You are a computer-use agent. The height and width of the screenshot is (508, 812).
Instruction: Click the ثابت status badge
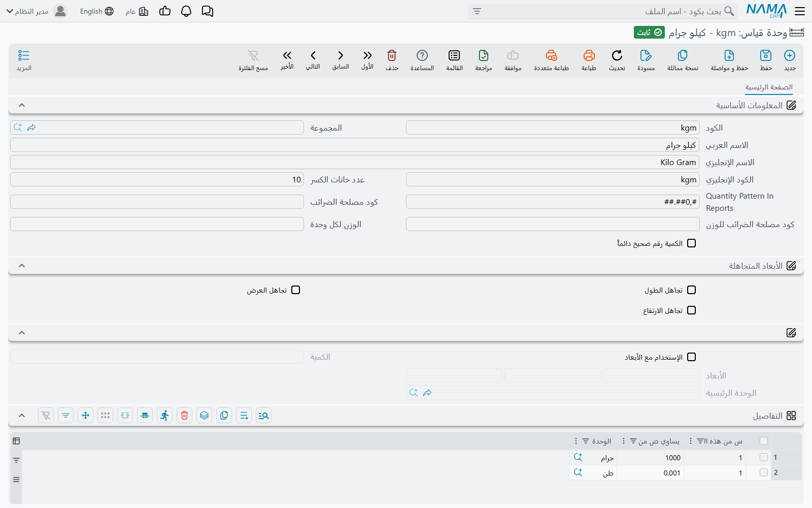(x=649, y=33)
